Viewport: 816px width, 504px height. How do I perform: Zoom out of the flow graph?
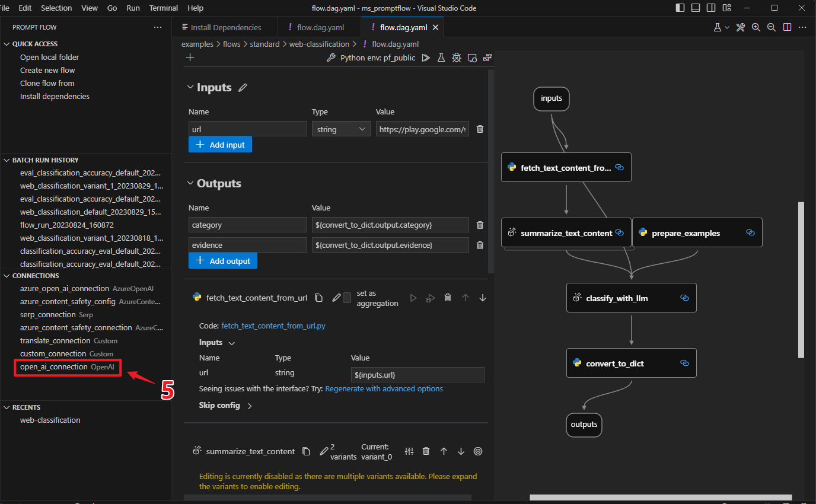point(771,27)
